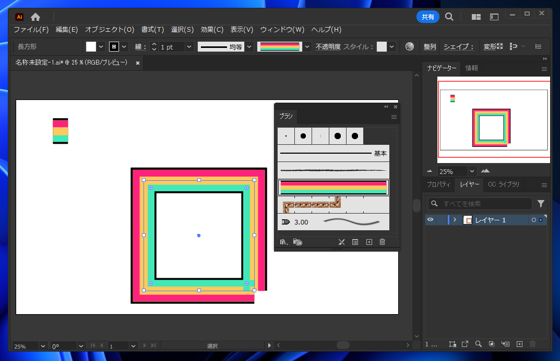Select the 基本 basic brush row
The image size is (560, 361).
point(333,154)
